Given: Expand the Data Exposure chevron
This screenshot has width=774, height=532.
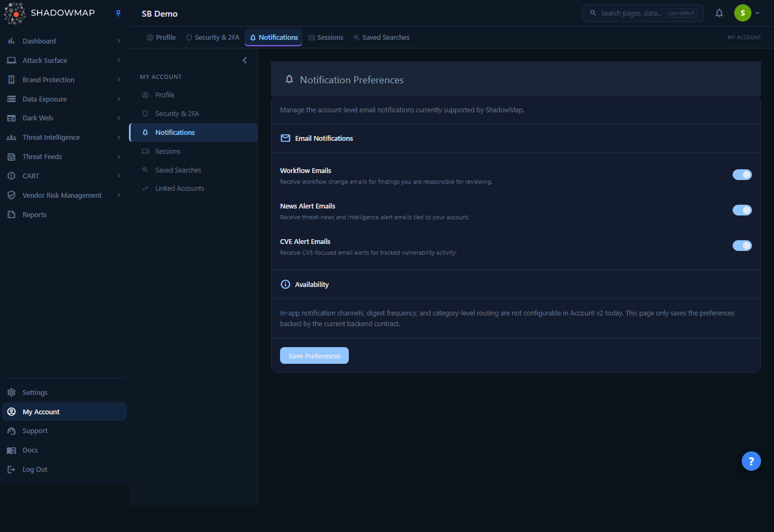Looking at the screenshot, I should pyautogui.click(x=119, y=99).
